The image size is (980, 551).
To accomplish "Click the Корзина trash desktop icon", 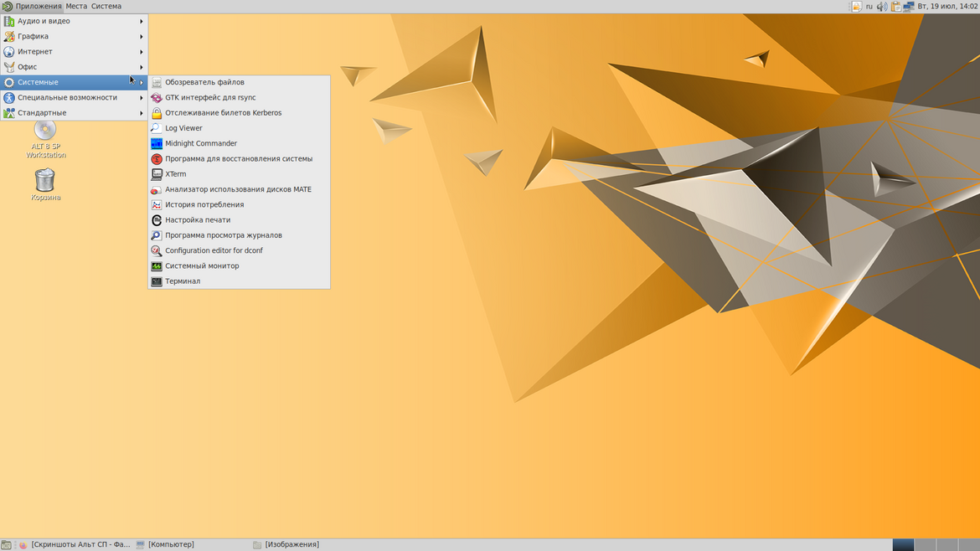I will (45, 185).
